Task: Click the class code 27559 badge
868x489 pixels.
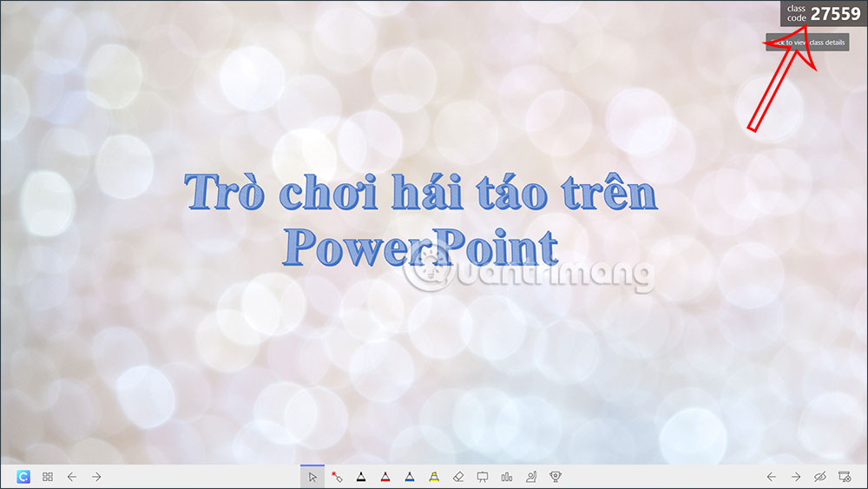Action: point(824,13)
